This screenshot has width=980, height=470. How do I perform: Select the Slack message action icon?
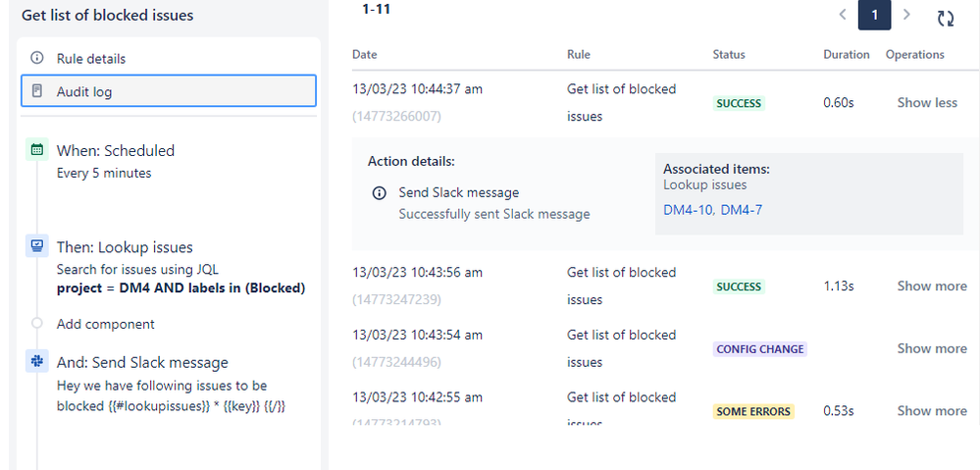point(37,361)
